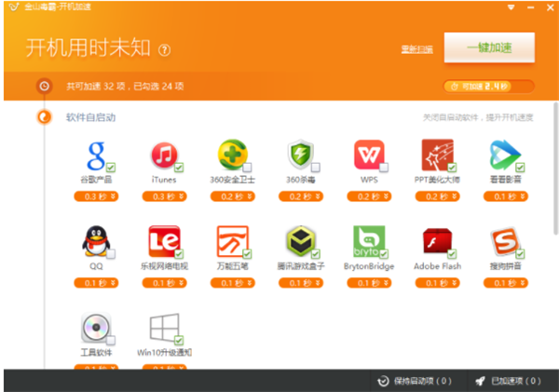Open the title bar dropdown menu arrow
The width and height of the screenshot is (559, 392).
[511, 7]
